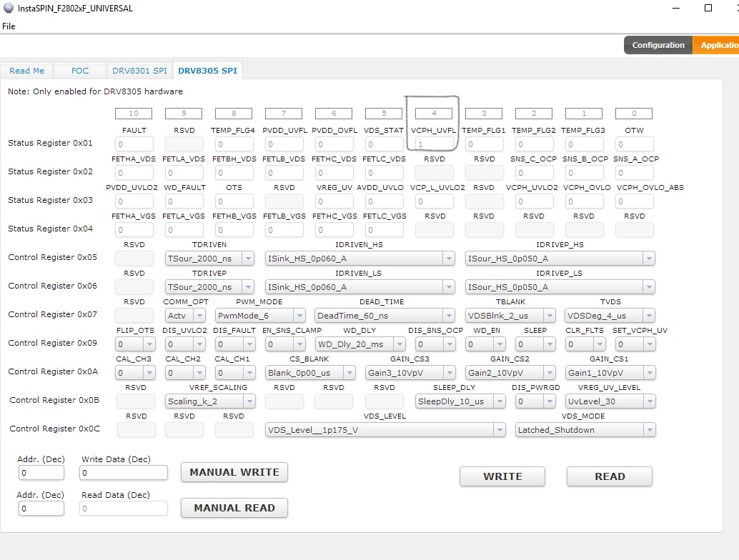Viewport: 739px width, 560px height.
Task: Open the DEAD_TIME dropdown
Action: tap(385, 316)
